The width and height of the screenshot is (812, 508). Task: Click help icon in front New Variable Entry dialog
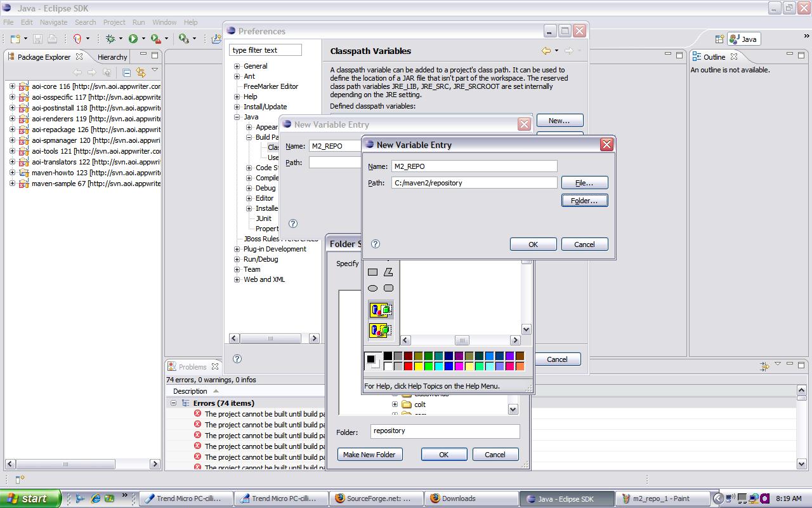tap(375, 244)
